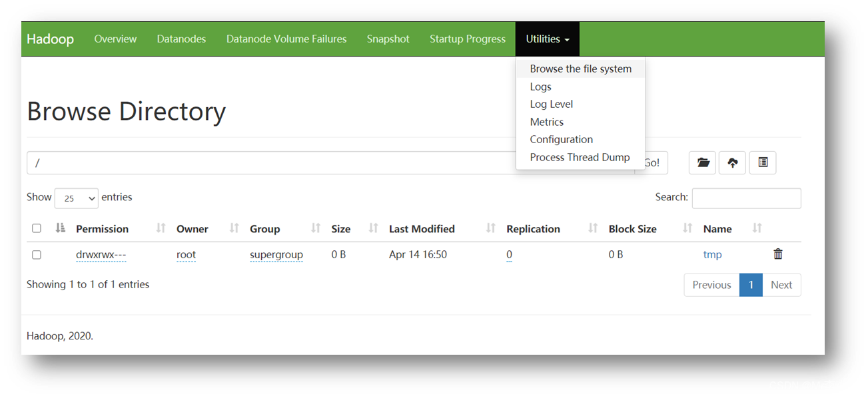Open the Snapshot tab

[x=388, y=39]
